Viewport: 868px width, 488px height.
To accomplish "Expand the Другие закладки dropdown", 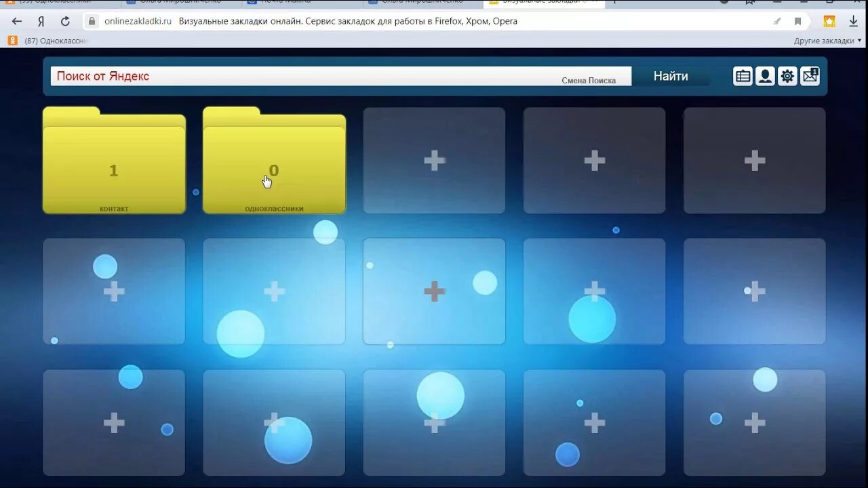I will 828,41.
